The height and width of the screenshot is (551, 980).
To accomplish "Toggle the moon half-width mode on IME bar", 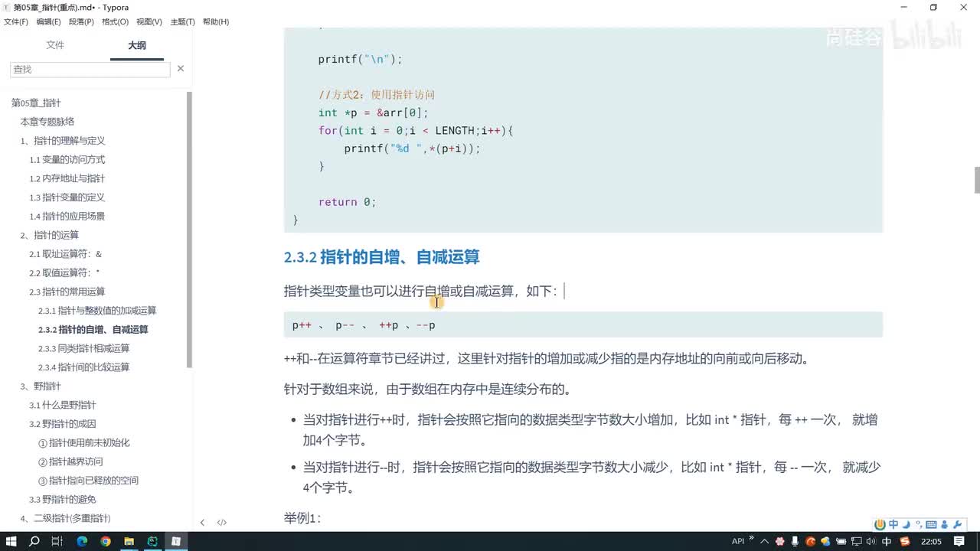I will pos(906,524).
